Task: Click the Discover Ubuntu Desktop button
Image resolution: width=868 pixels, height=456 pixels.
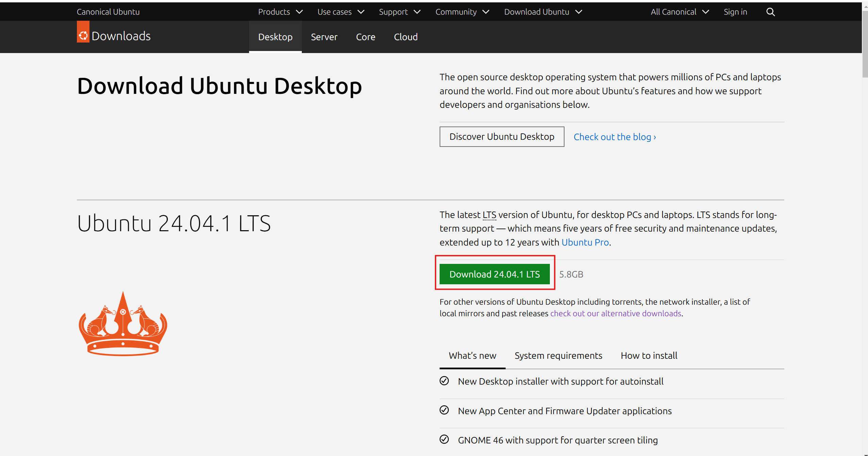Action: pyautogui.click(x=502, y=137)
